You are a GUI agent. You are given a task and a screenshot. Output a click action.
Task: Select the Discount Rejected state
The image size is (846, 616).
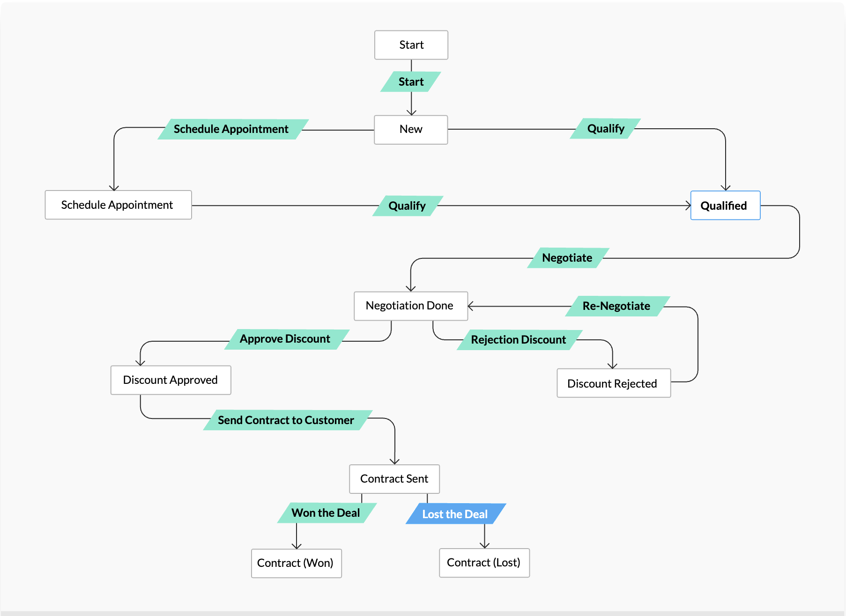click(613, 383)
